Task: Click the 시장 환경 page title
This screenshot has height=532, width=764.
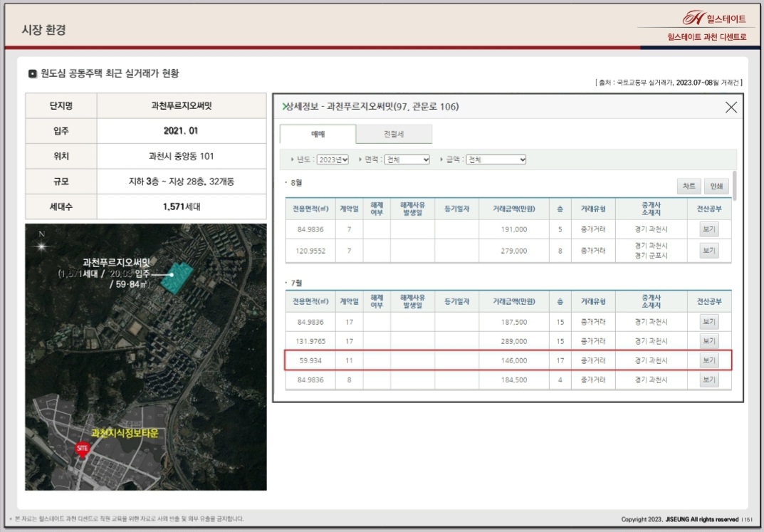Action: coord(44,30)
